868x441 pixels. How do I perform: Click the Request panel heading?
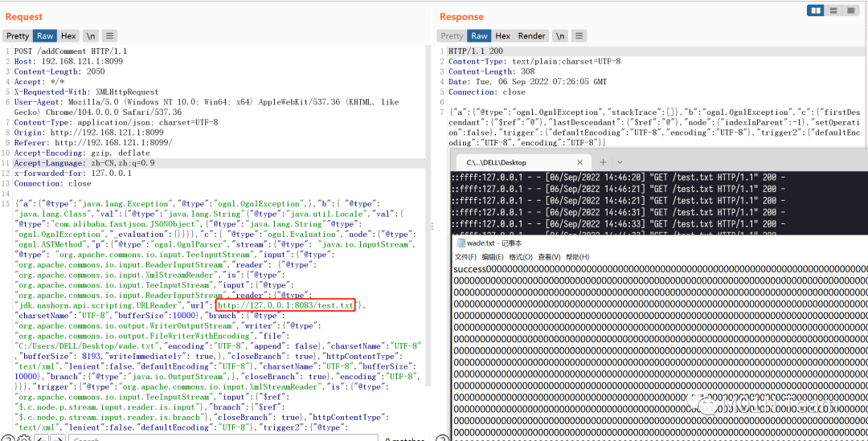24,17
